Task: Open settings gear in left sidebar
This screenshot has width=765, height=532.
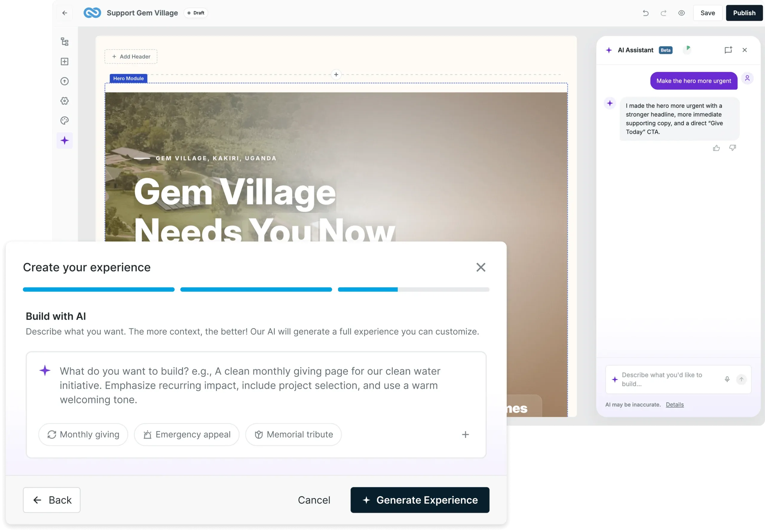Action: tap(65, 101)
